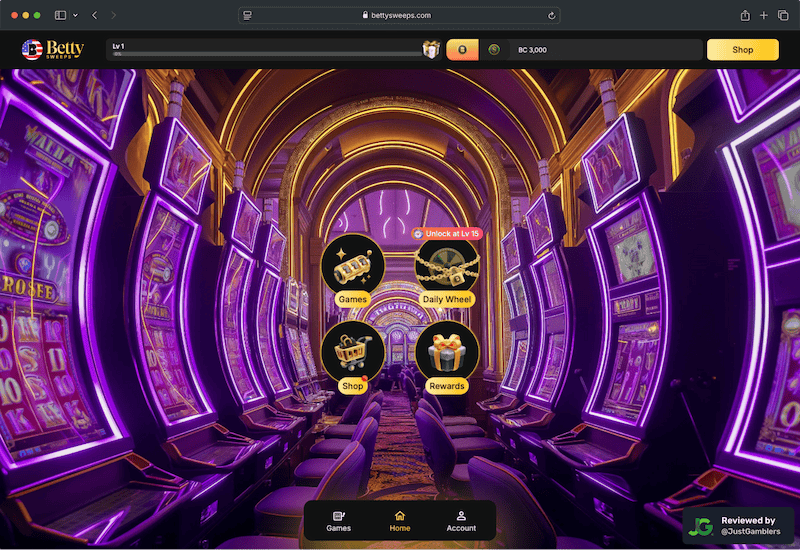Click the Unlock at Lv 15 badge
This screenshot has width=800, height=550.
point(447,234)
